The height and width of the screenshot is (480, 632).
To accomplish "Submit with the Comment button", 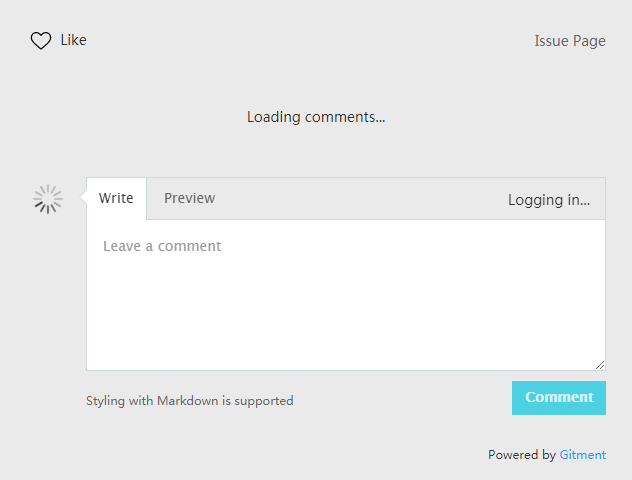I will 559,398.
